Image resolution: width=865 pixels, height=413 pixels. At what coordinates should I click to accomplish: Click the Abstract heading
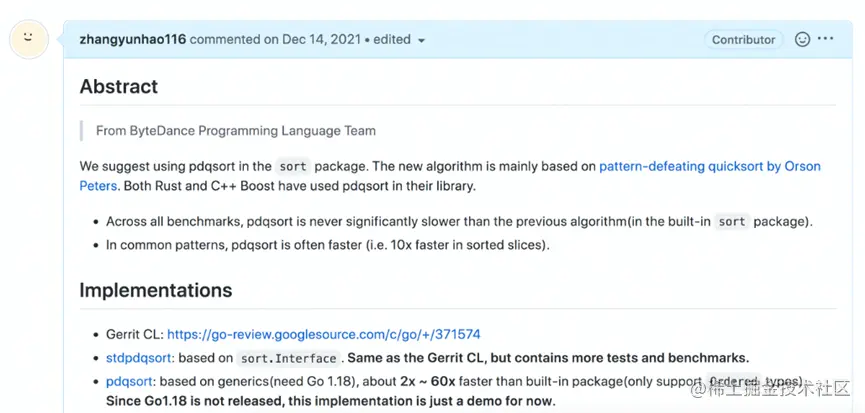pos(119,87)
